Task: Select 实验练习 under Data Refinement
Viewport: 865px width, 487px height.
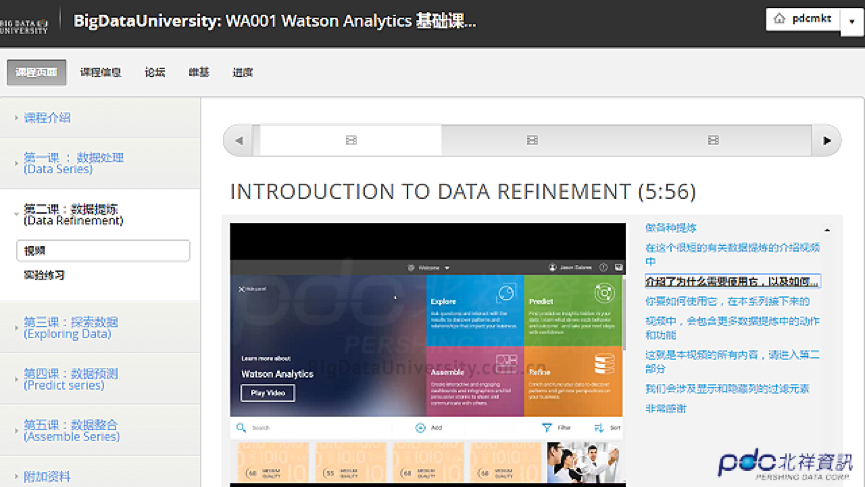Action: [x=45, y=275]
